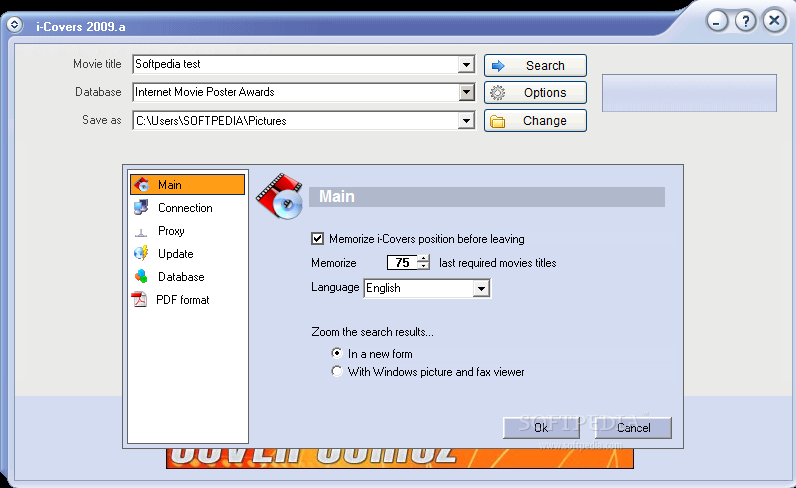Click the gear icon on Options
This screenshot has width=796, height=488.
point(498,92)
